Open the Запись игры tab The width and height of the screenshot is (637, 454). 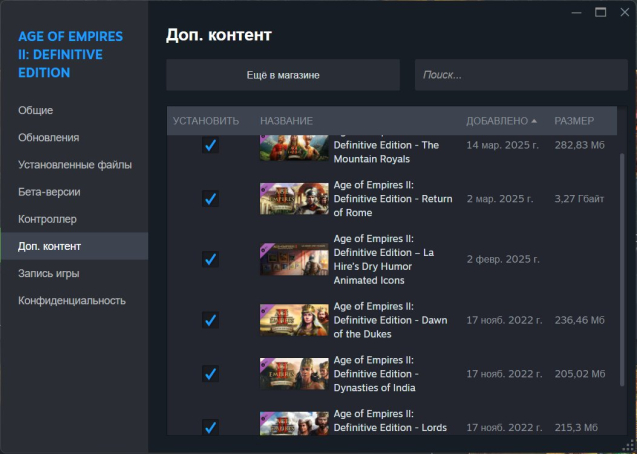(74, 274)
